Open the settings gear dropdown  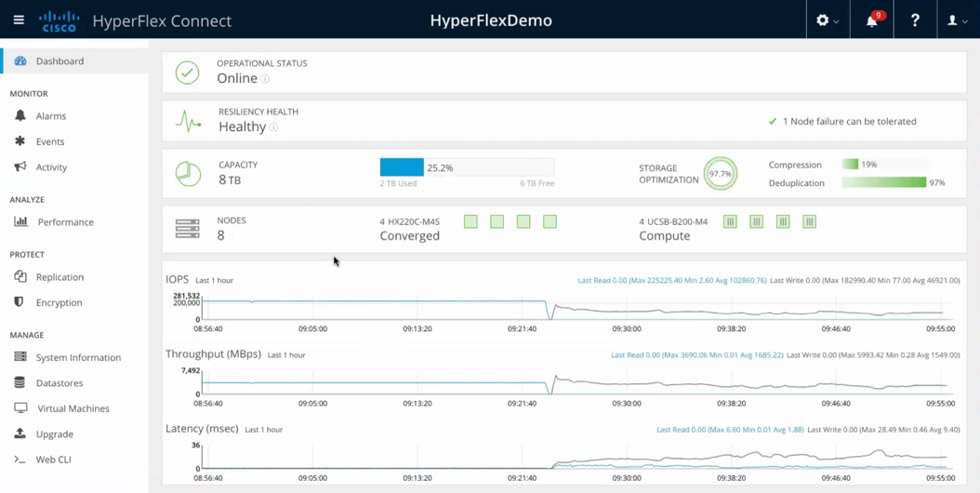tap(827, 20)
